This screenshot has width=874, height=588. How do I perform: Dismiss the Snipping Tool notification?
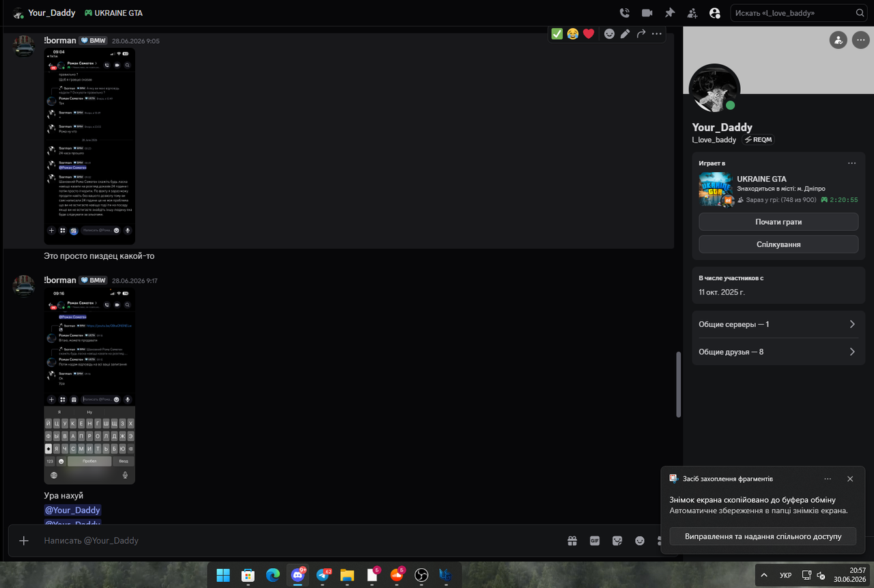tap(850, 479)
